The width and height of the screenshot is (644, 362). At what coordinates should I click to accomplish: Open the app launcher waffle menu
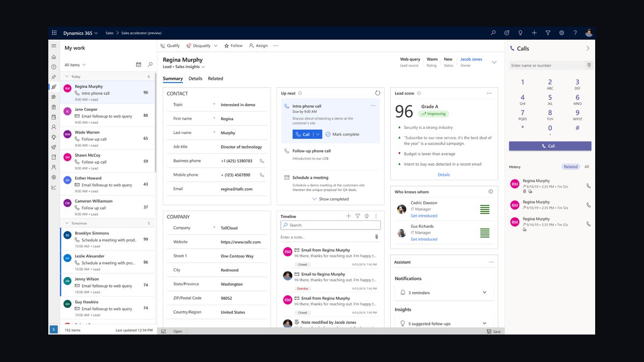tap(54, 33)
